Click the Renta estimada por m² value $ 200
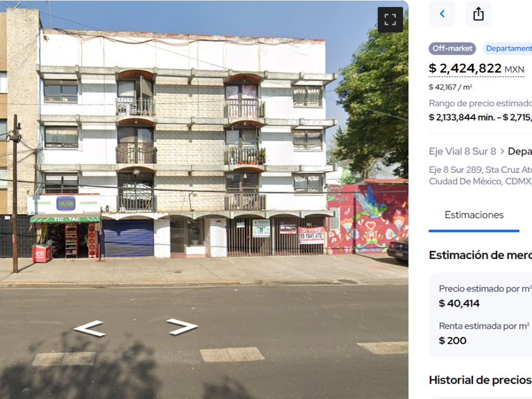 coord(453,341)
